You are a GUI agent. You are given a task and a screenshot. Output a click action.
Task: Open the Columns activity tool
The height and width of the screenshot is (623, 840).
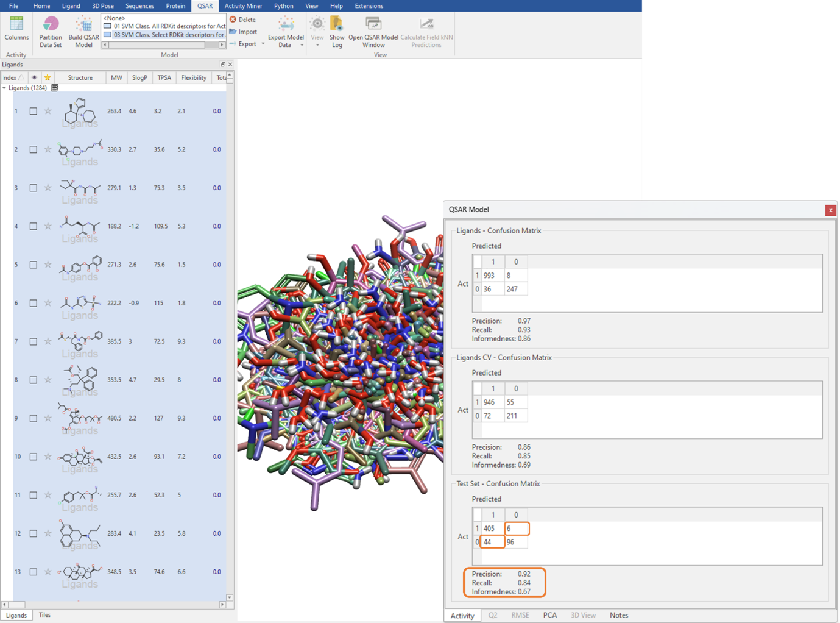tap(16, 29)
